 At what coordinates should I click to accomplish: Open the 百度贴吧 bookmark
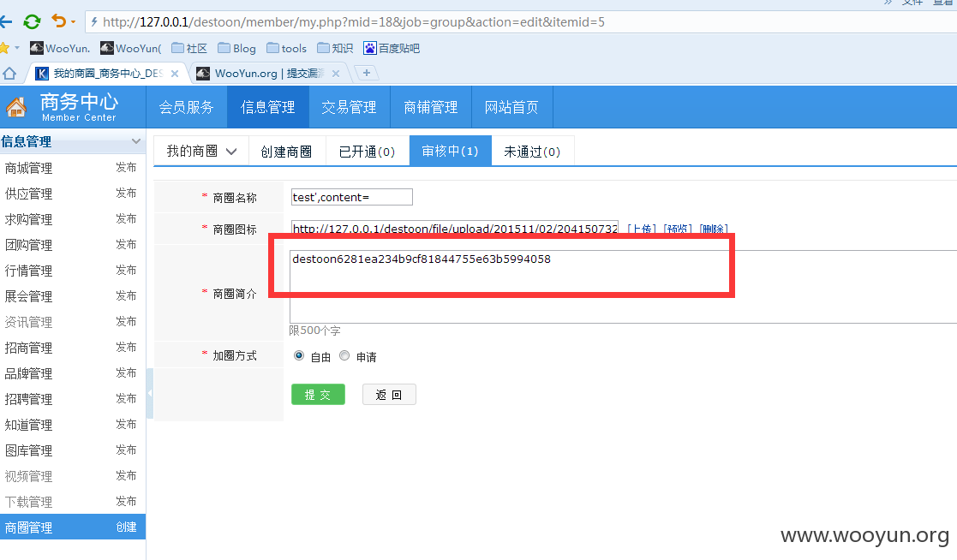pyautogui.click(x=392, y=48)
